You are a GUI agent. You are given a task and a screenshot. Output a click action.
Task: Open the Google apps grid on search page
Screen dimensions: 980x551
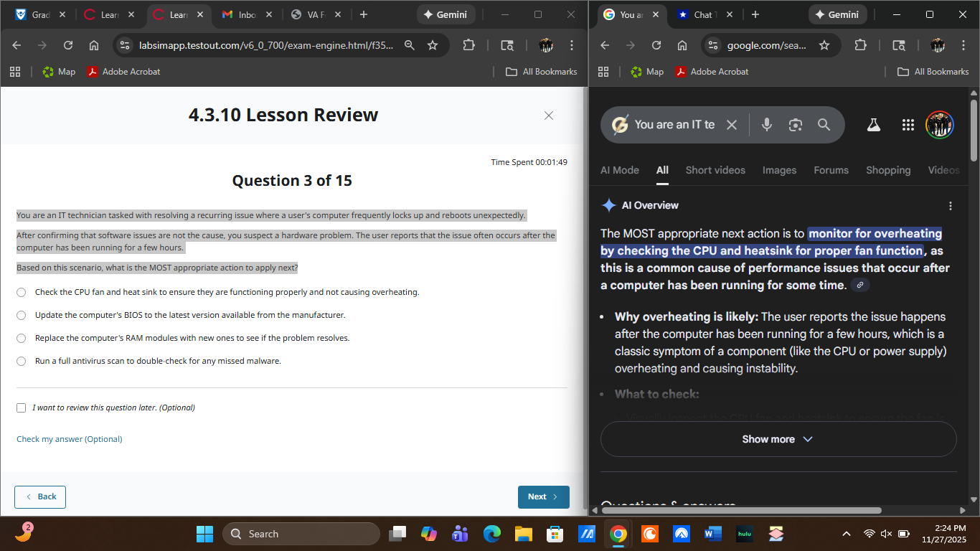click(908, 125)
